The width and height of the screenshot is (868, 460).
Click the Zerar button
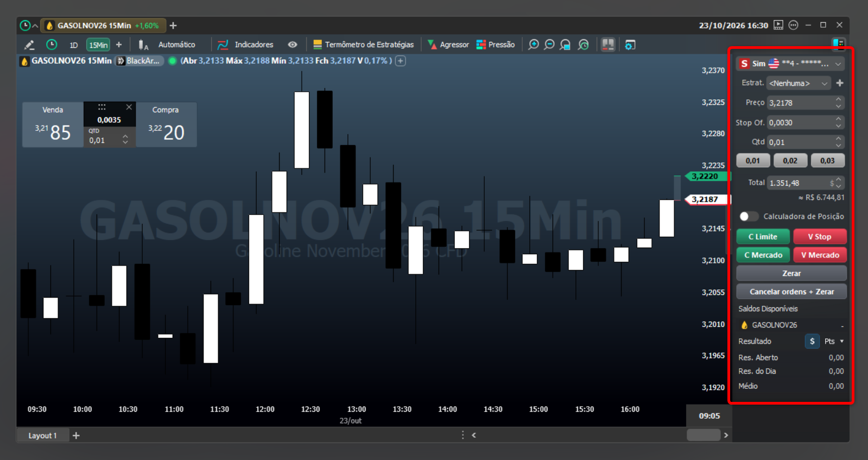coord(791,273)
